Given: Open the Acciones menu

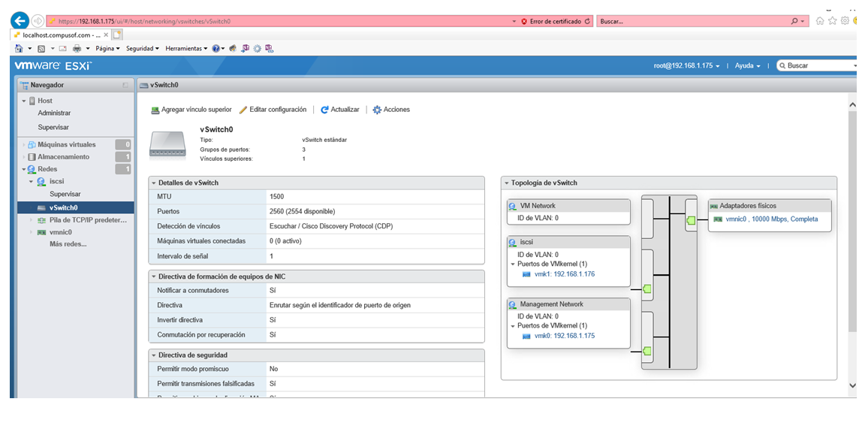Looking at the screenshot, I should tap(391, 110).
